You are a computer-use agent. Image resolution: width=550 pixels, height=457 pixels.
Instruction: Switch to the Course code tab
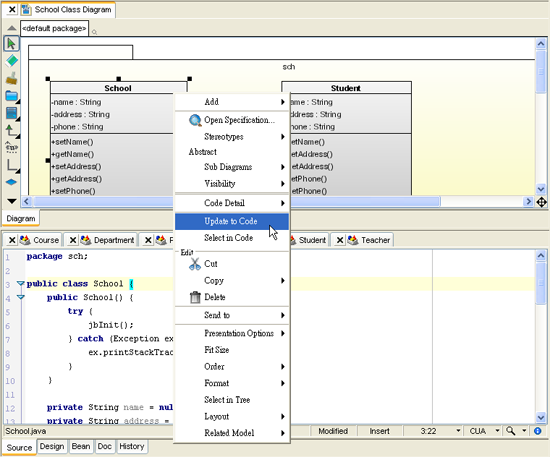coord(46,240)
